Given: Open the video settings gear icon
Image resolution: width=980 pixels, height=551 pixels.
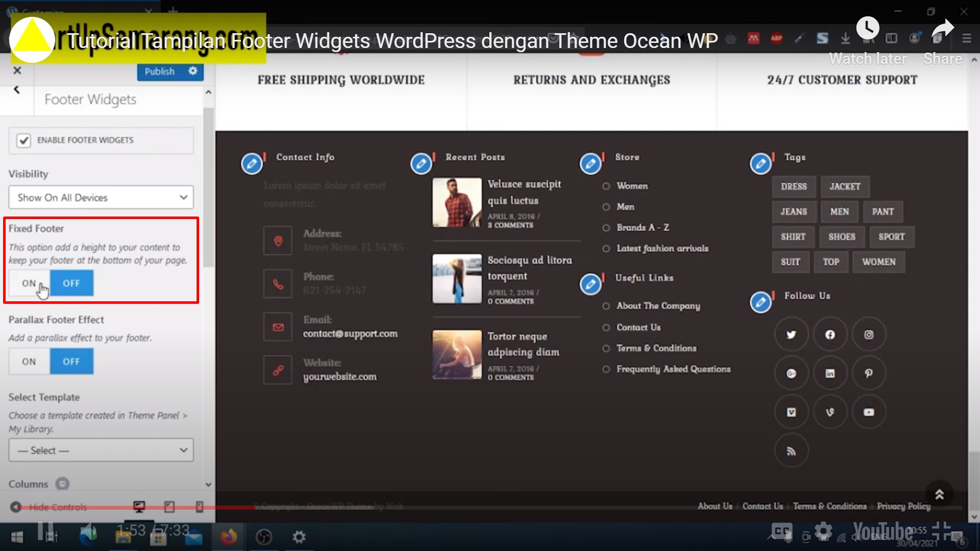Looking at the screenshot, I should (x=823, y=532).
